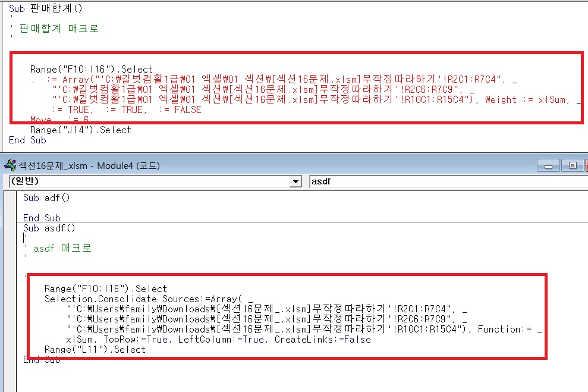Click the green asdf 매크로 comment

[x=62, y=248]
